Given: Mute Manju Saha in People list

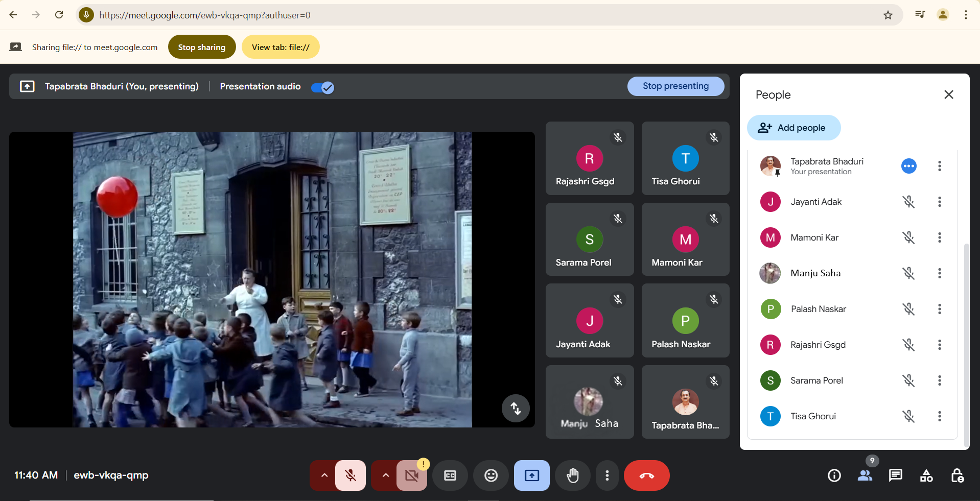Looking at the screenshot, I should pyautogui.click(x=908, y=273).
